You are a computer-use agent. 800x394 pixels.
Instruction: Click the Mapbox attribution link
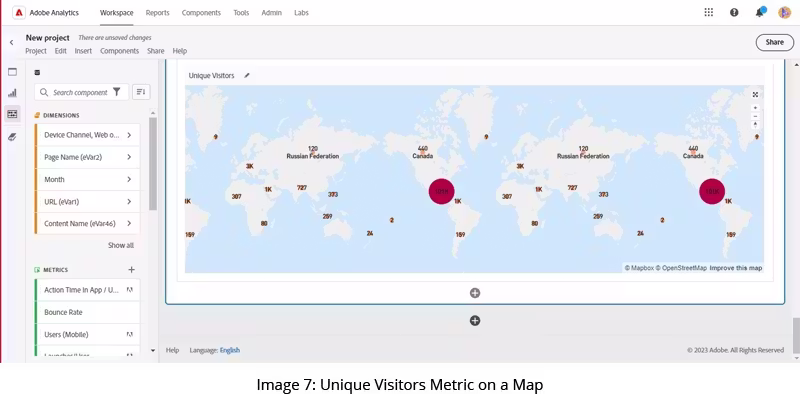click(x=639, y=268)
